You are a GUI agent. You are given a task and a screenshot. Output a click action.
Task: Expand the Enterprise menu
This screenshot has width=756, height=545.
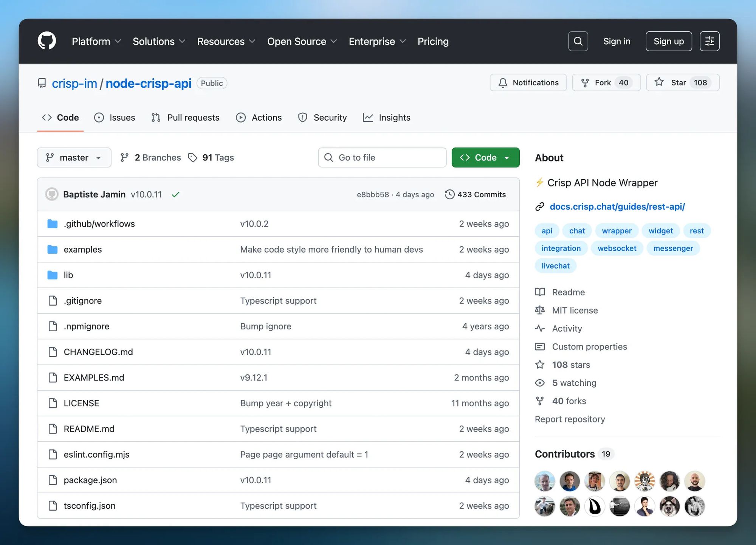click(377, 41)
